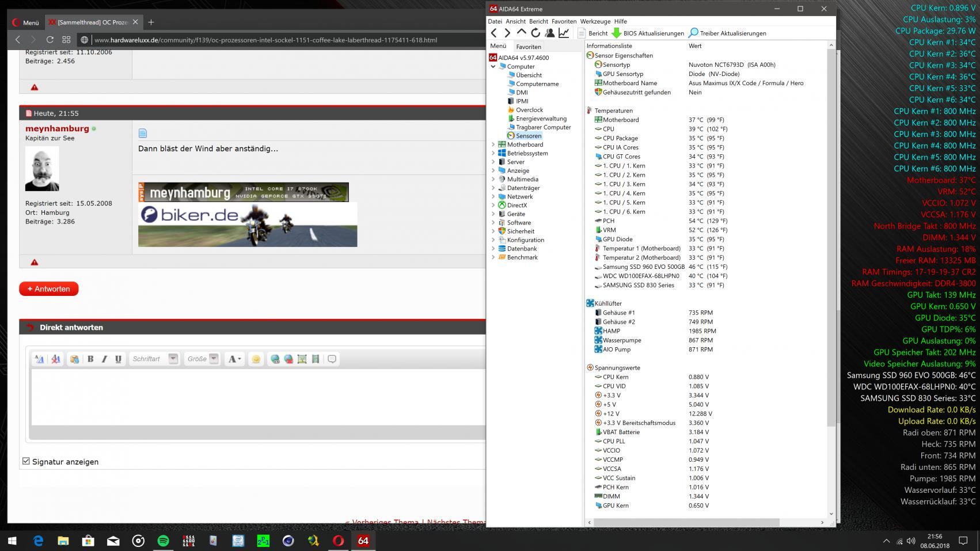Expand the Datenträger tree node

coord(493,188)
